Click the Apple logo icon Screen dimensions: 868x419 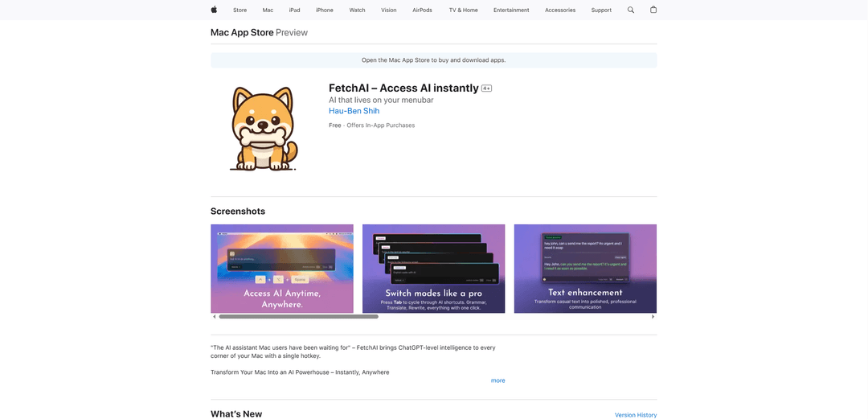(214, 10)
